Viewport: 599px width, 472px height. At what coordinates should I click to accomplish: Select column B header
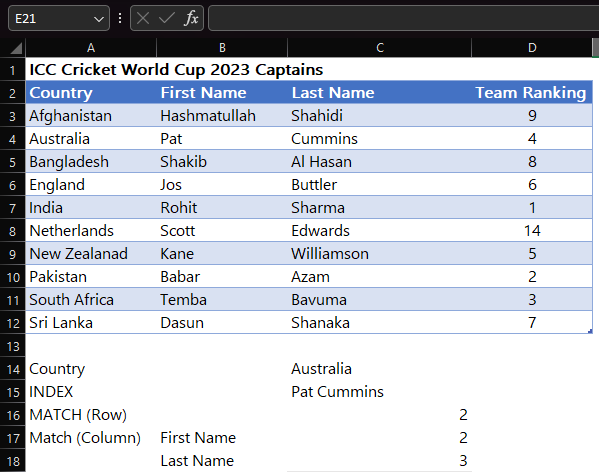coord(222,48)
